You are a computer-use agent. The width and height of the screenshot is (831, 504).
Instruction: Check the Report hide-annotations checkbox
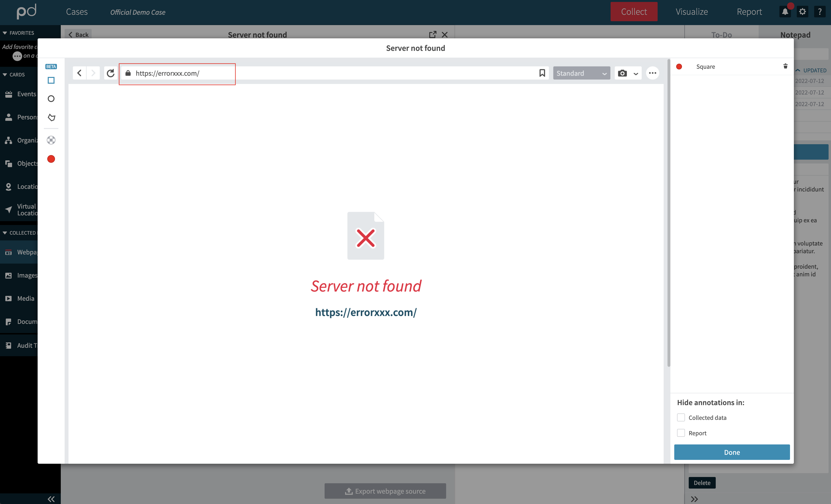681,433
